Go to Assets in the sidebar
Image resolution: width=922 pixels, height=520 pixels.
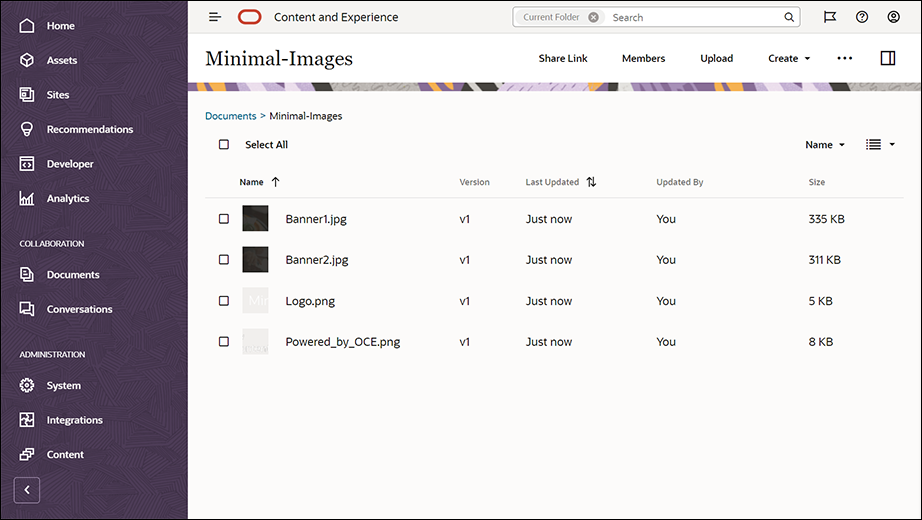[x=62, y=60]
